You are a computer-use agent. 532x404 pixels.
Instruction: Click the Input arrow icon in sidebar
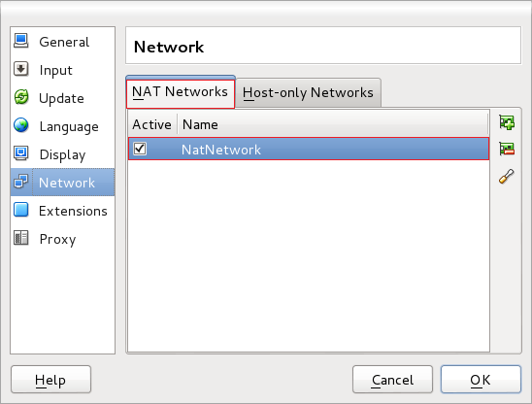click(x=21, y=69)
